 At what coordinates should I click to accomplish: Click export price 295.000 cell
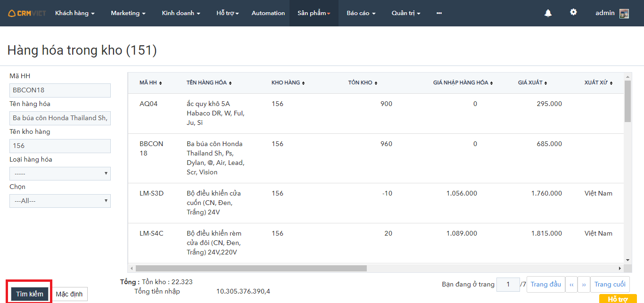(549, 104)
